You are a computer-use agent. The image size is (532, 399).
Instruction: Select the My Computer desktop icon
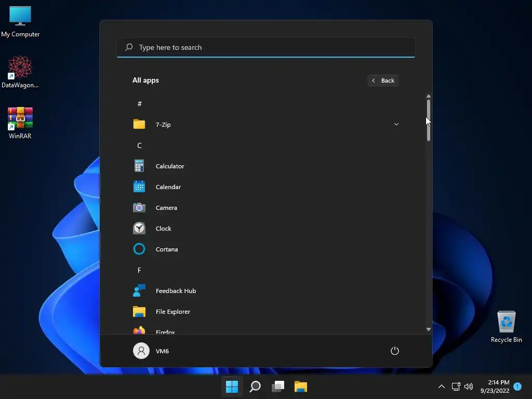tap(20, 21)
